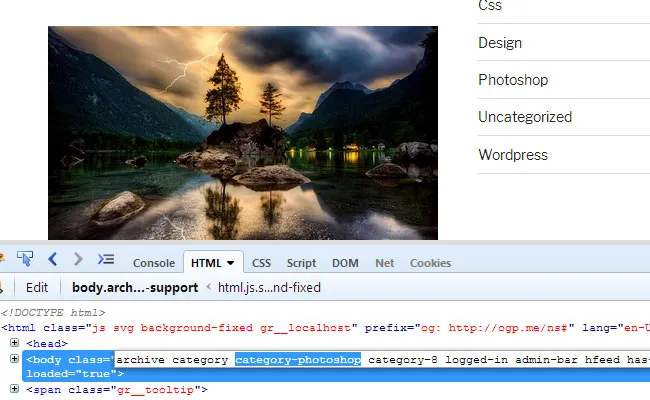Switch to the Cookies tab
The height and width of the screenshot is (400, 650).
430,263
